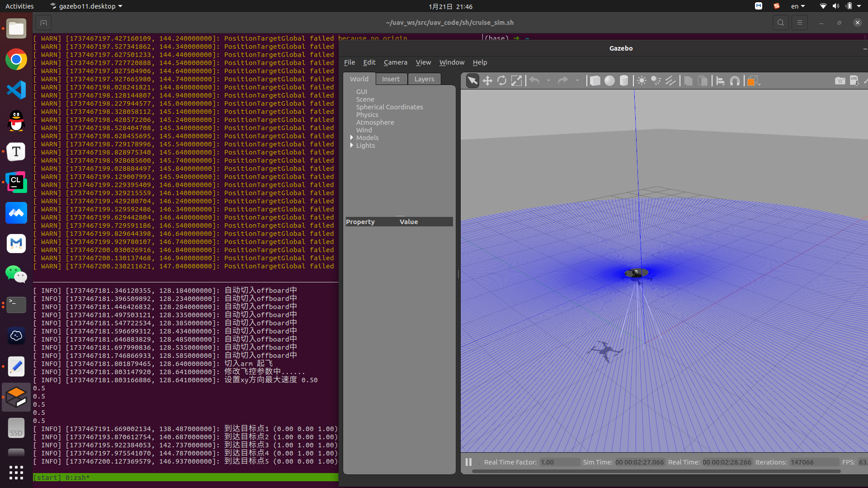The width and height of the screenshot is (868, 488).
Task: Pause the Gazebo simulation
Action: [x=468, y=462]
